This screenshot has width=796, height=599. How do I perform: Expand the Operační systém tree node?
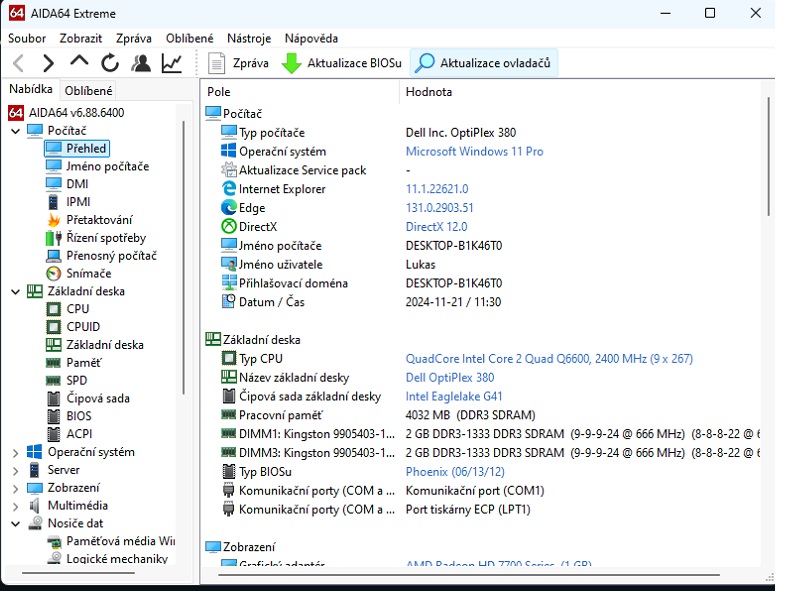click(15, 453)
